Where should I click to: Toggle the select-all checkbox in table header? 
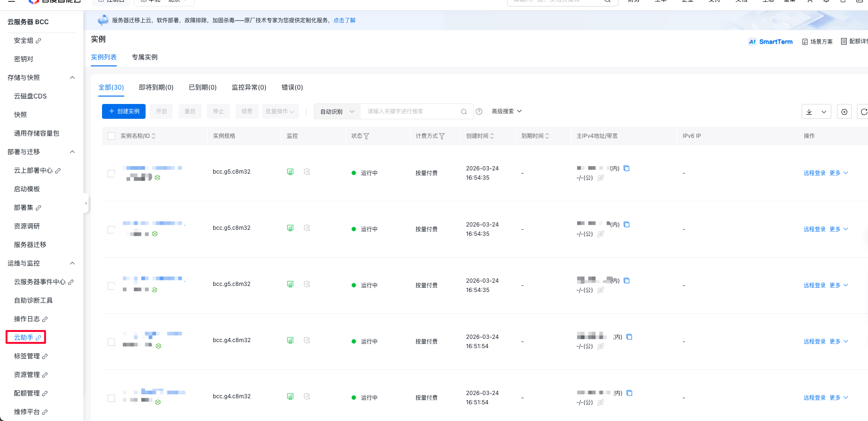click(x=111, y=136)
